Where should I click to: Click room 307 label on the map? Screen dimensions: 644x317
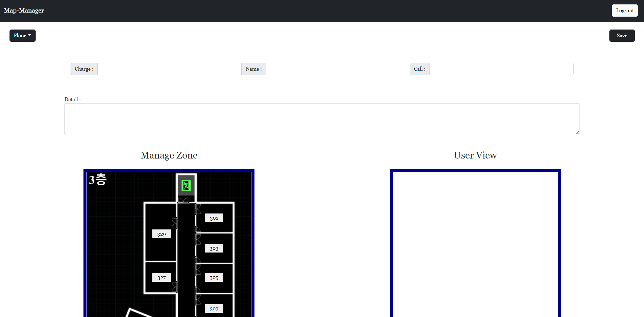tap(214, 309)
